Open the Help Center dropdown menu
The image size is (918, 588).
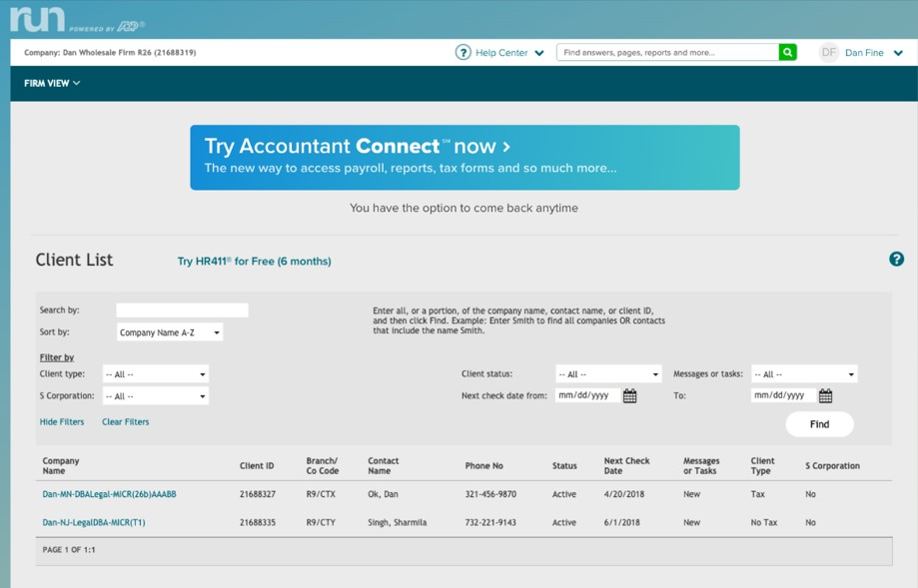(539, 53)
